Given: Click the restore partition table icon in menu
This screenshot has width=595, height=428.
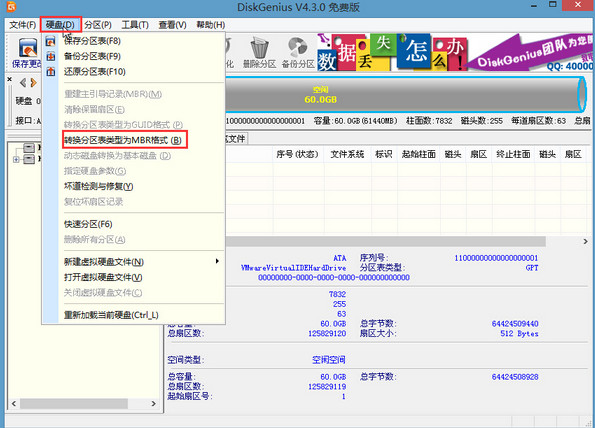Looking at the screenshot, I should (50, 72).
